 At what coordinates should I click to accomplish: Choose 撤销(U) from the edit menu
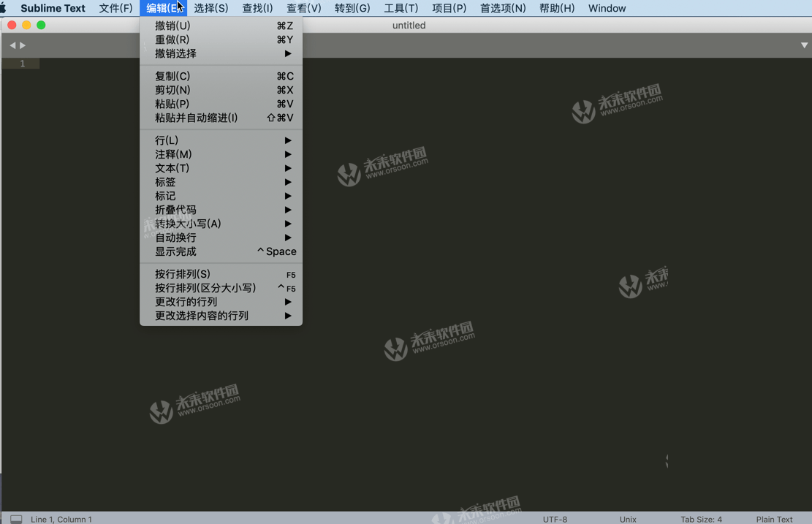point(221,26)
